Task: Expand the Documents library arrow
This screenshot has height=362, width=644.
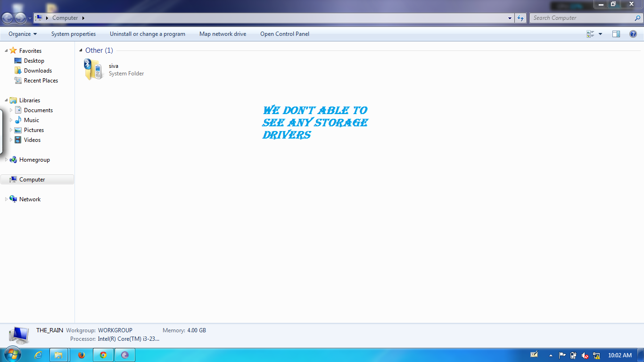Action: coord(11,110)
